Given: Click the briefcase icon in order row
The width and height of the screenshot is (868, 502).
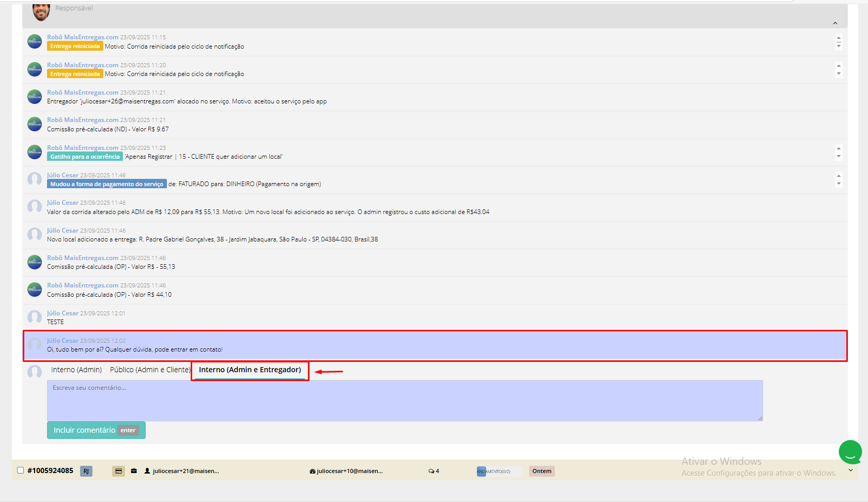Looking at the screenshot, I should pyautogui.click(x=134, y=471).
